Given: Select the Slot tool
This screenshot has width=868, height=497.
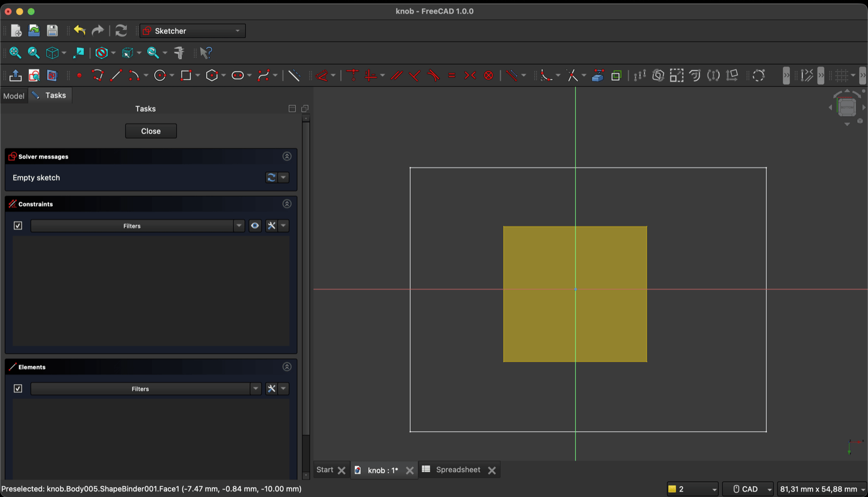Looking at the screenshot, I should point(238,75).
